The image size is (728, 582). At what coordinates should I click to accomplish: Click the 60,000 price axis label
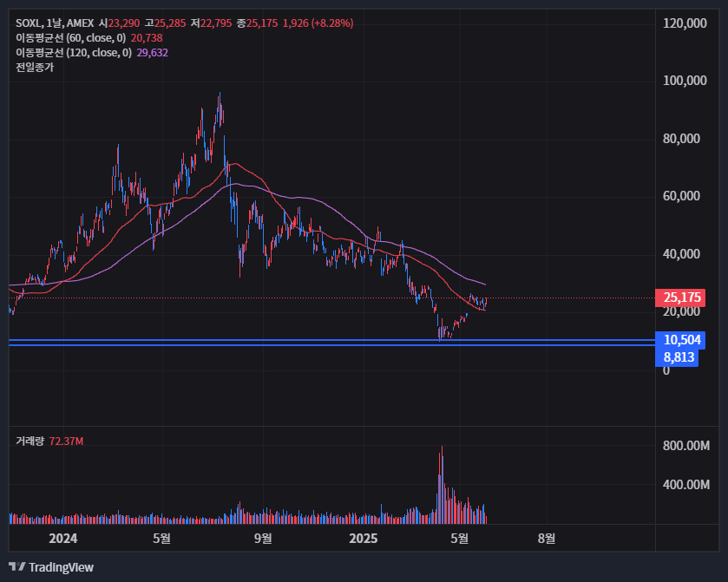[681, 196]
